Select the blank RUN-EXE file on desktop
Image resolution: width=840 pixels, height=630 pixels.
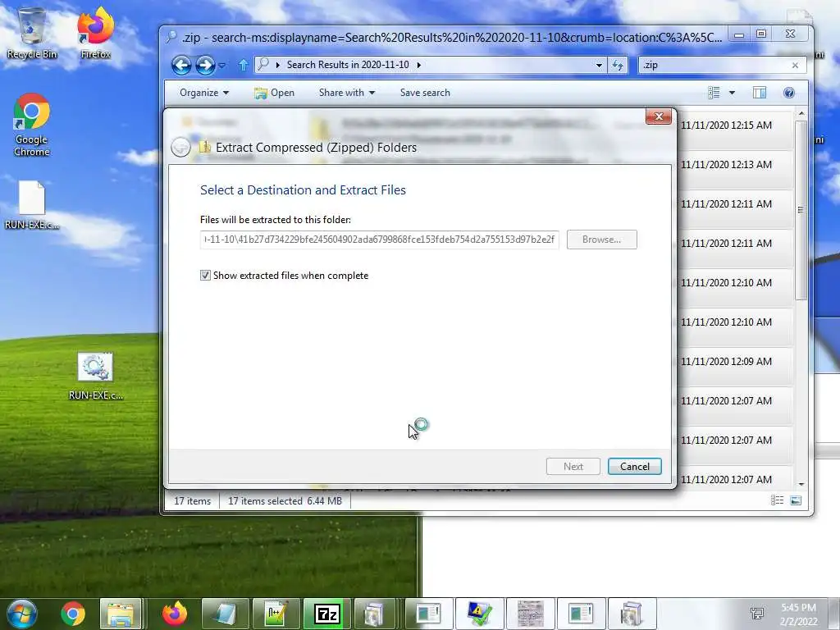(32, 205)
